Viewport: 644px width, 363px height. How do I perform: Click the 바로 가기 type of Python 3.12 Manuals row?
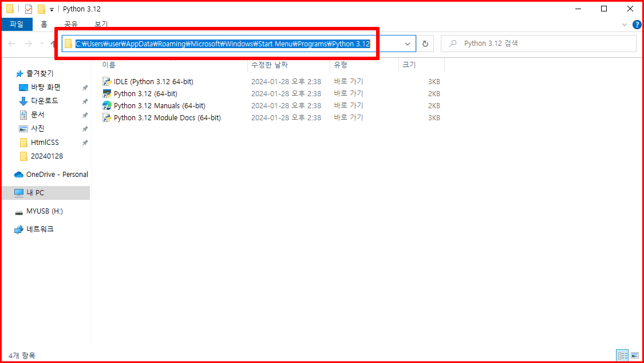point(349,105)
